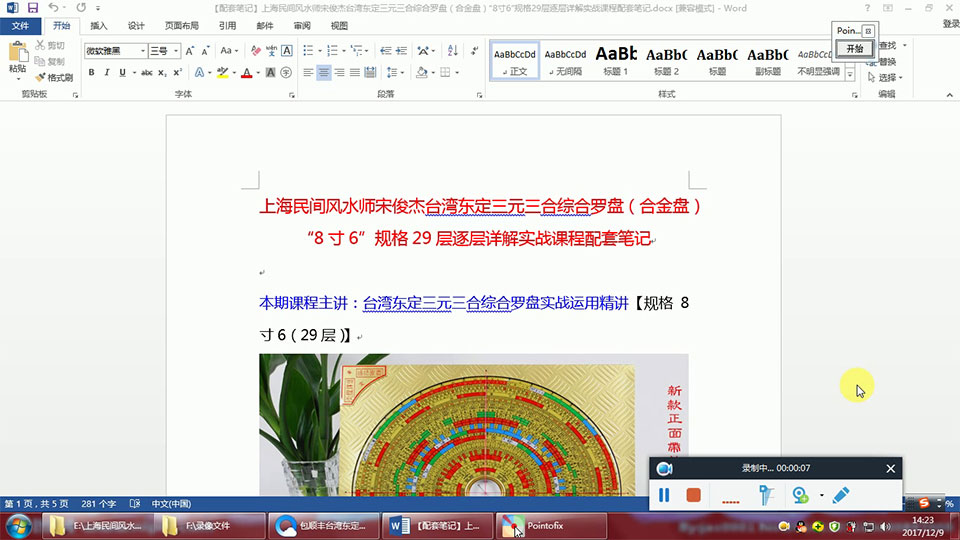The height and width of the screenshot is (540, 960).
Task: Click the recorder zoom magnifier icon
Action: coord(800,495)
